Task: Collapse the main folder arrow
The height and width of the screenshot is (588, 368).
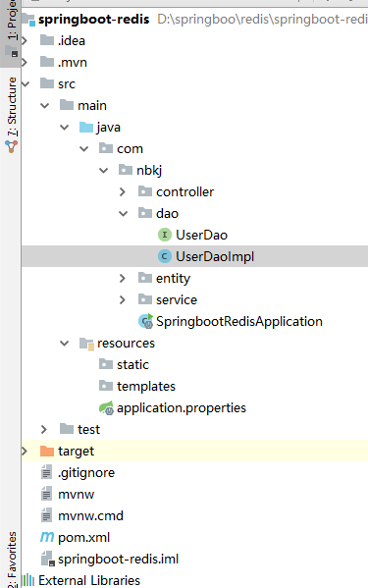Action: click(45, 105)
